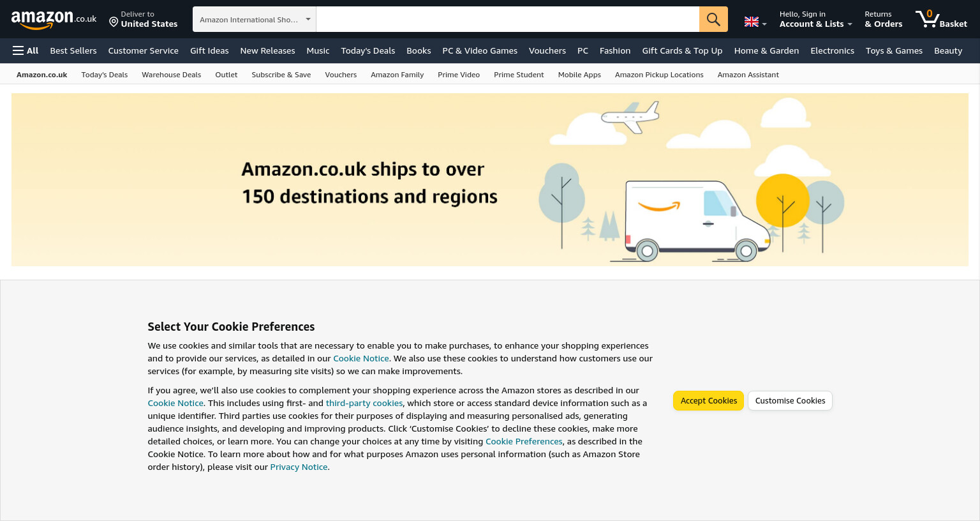The height and width of the screenshot is (521, 980).
Task: Open Best Sellers in navigation bar
Action: pos(73,50)
